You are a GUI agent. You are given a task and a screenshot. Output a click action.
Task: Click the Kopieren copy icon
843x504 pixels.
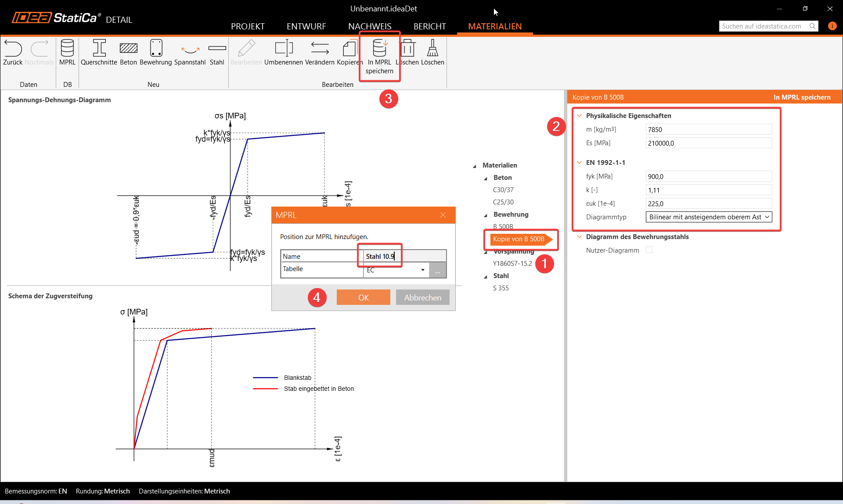point(349,48)
